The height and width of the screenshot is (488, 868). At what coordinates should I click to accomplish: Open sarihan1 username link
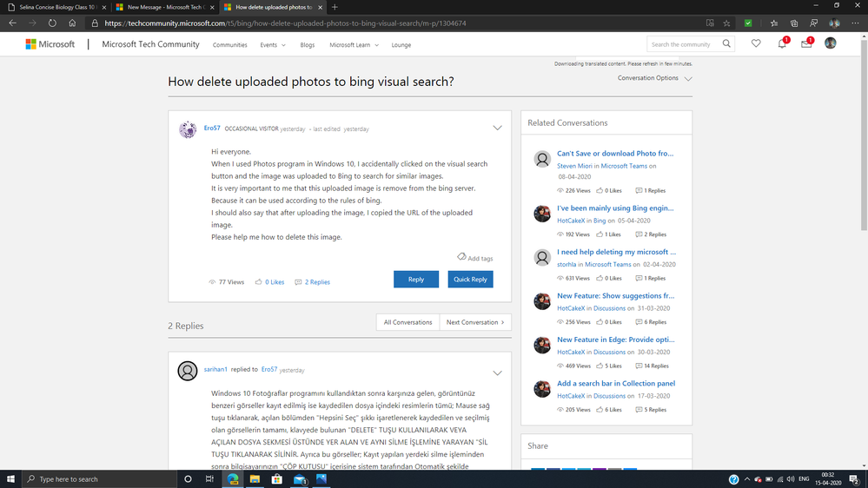click(x=215, y=369)
